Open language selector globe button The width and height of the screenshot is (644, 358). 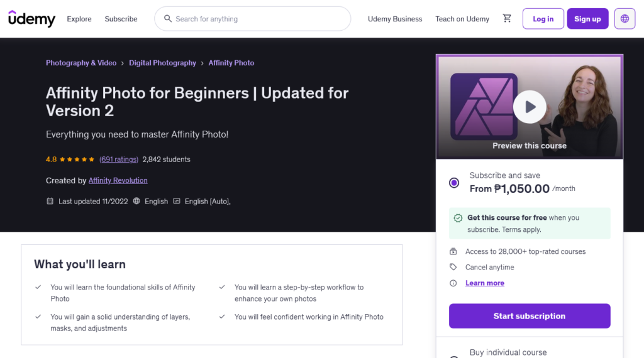[625, 19]
